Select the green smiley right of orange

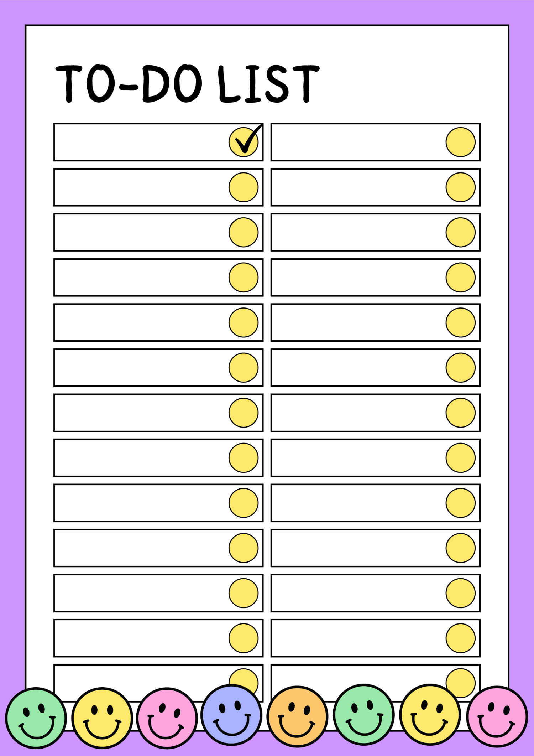coord(364,714)
